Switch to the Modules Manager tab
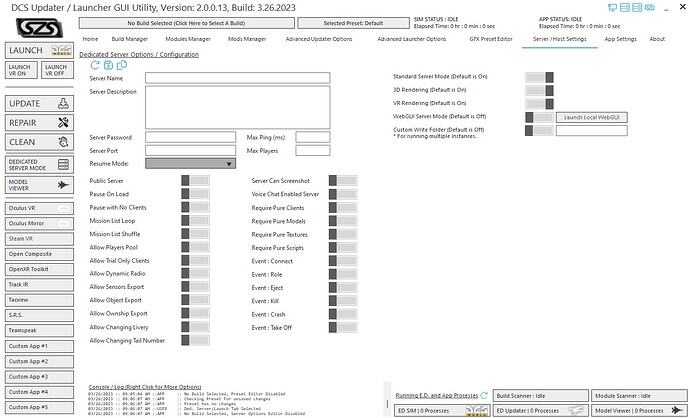Viewport: 690px width, 418px height. coord(188,39)
